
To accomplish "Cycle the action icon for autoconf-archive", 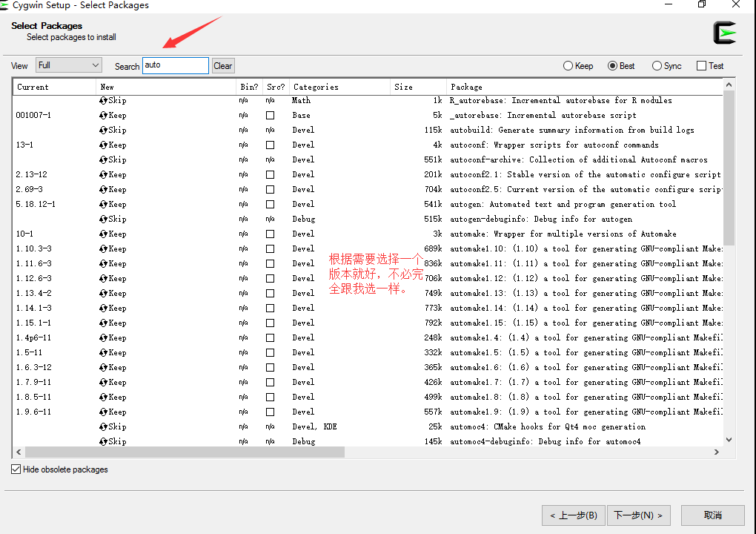I will coord(103,159).
